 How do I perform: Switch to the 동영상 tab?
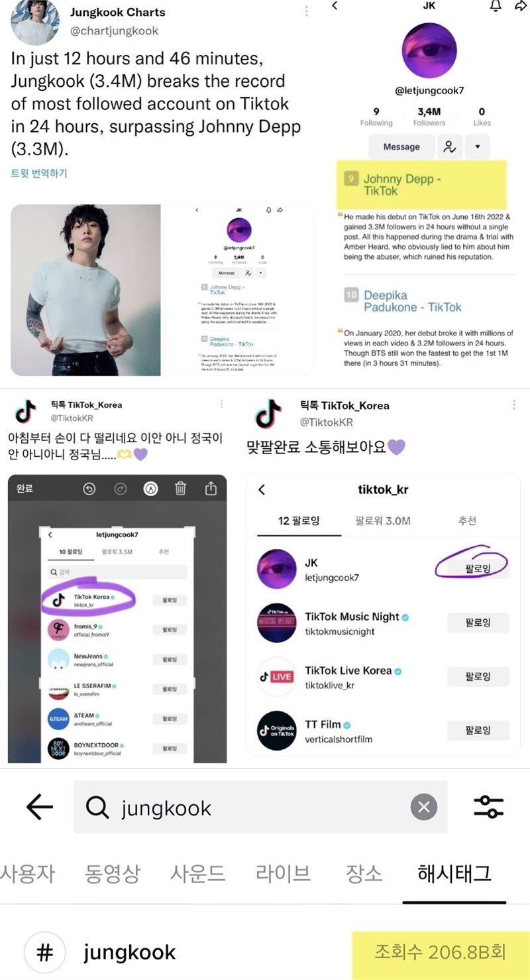[113, 873]
